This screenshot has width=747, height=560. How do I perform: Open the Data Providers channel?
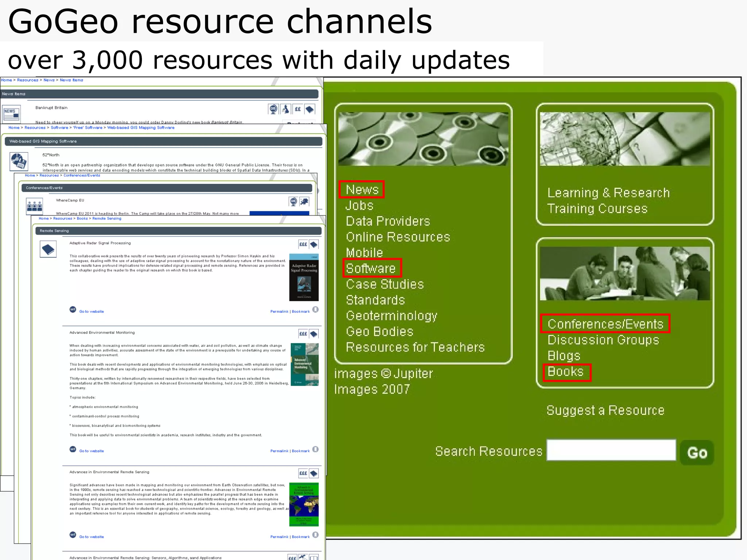tap(388, 221)
